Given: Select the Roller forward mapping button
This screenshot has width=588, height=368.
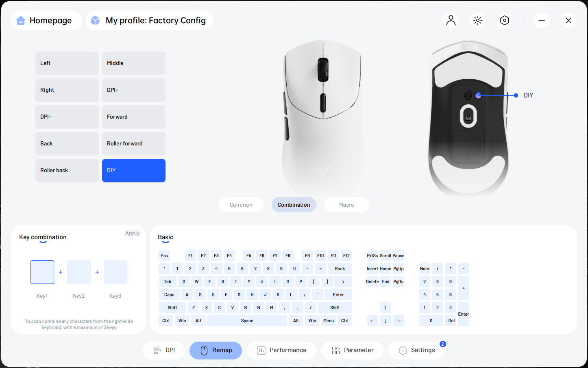Looking at the screenshot, I should click(134, 143).
